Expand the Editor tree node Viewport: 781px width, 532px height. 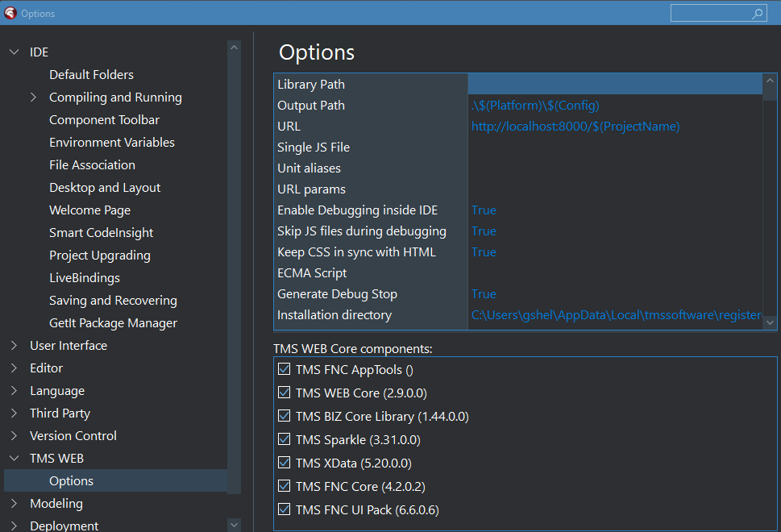14,368
